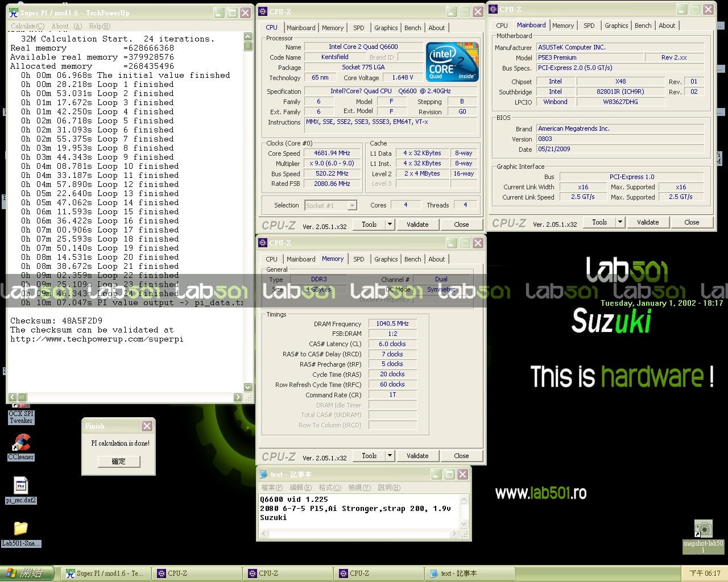Expand Tools dropdown arrow in Memory window
The image size is (728, 582).
point(390,456)
